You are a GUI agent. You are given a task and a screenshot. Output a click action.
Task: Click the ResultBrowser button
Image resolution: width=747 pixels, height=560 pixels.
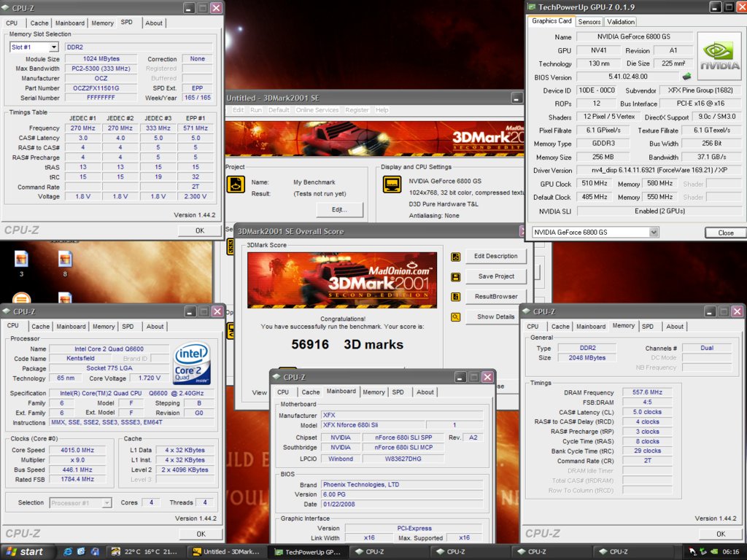click(495, 296)
